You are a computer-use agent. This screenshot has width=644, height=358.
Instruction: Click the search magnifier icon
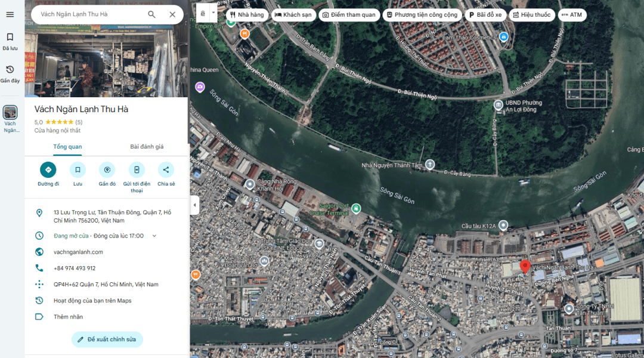coord(151,14)
